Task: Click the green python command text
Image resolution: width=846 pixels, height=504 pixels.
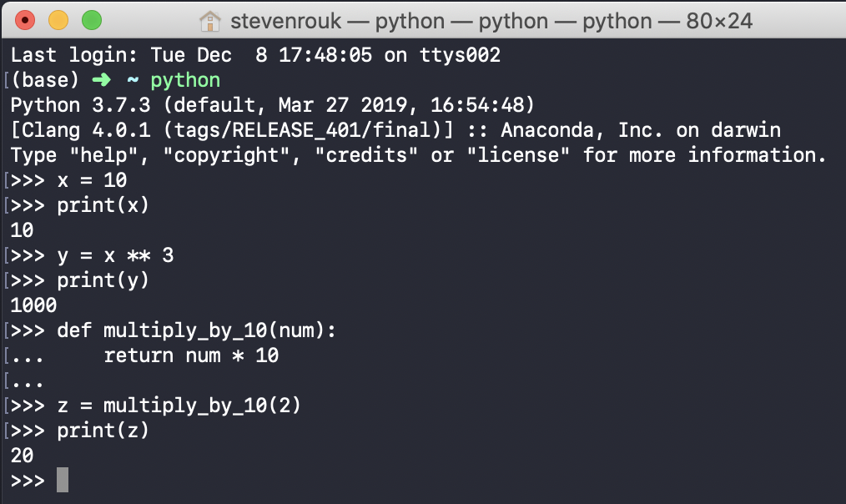Action: coord(185,81)
